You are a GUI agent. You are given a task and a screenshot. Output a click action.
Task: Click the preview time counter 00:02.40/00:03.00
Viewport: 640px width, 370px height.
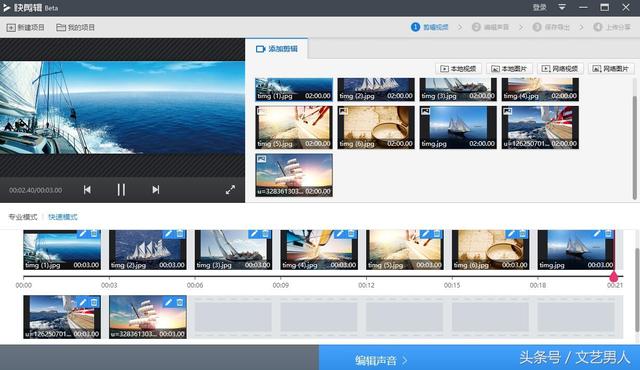[x=36, y=190]
